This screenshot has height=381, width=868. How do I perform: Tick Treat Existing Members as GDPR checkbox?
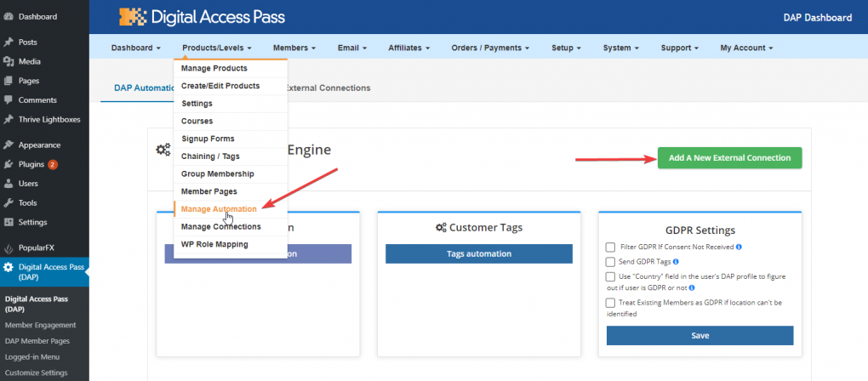click(610, 303)
